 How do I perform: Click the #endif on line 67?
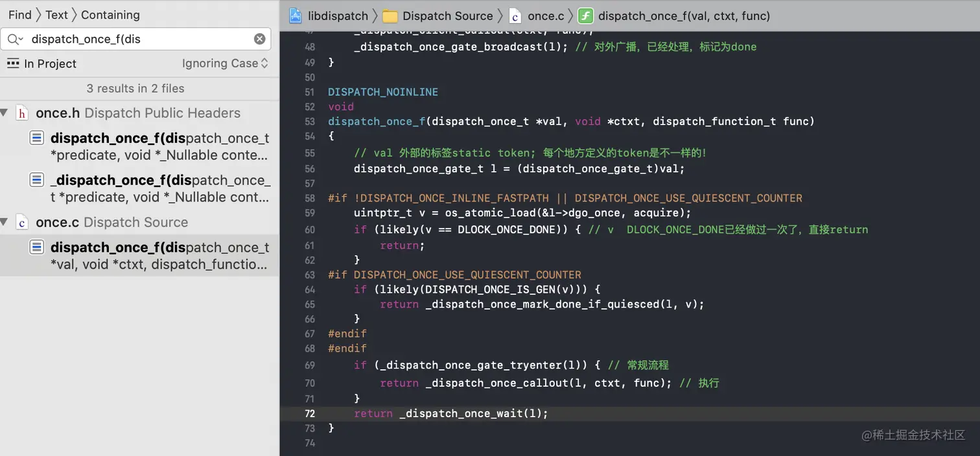click(x=347, y=333)
